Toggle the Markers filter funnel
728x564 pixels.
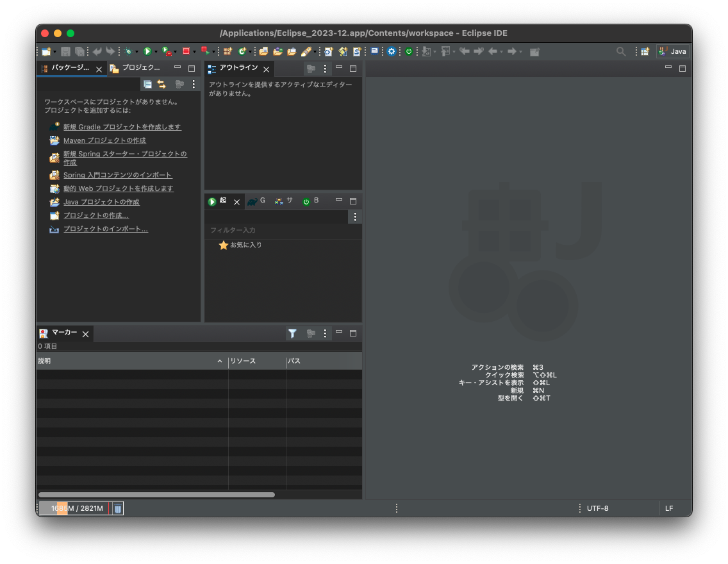click(292, 333)
